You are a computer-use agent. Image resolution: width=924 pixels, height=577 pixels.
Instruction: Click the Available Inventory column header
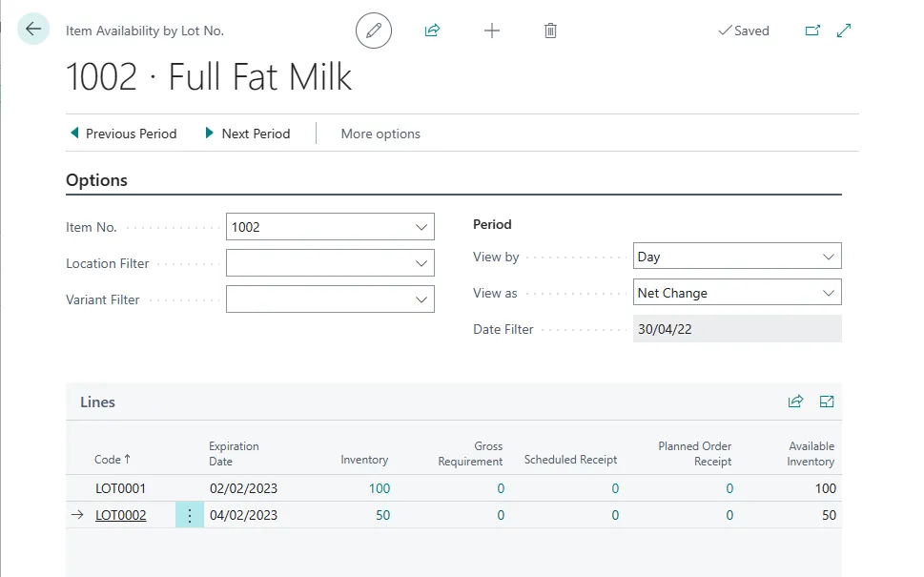pos(811,454)
